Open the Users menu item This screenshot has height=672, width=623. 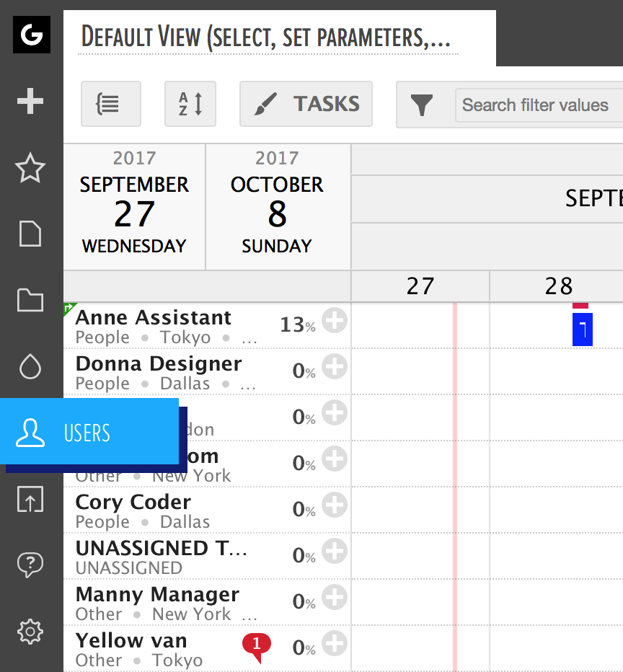click(x=89, y=431)
